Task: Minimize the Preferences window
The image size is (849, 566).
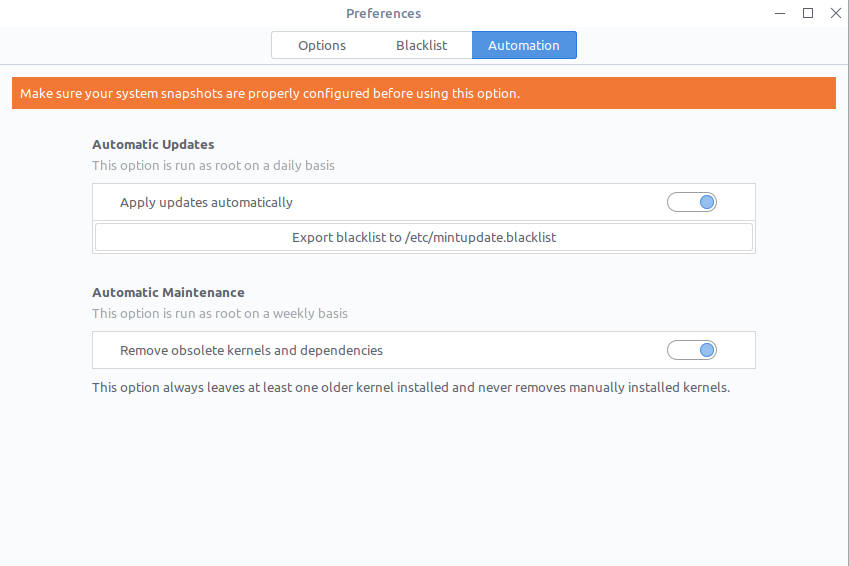Action: click(781, 13)
